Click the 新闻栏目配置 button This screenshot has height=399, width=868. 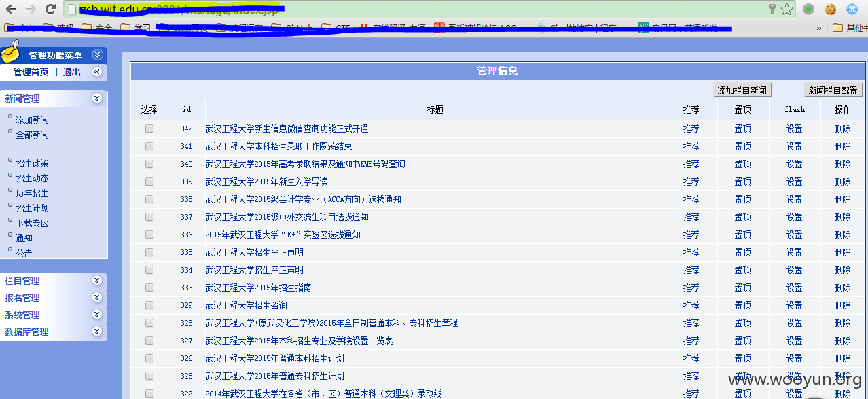point(833,90)
